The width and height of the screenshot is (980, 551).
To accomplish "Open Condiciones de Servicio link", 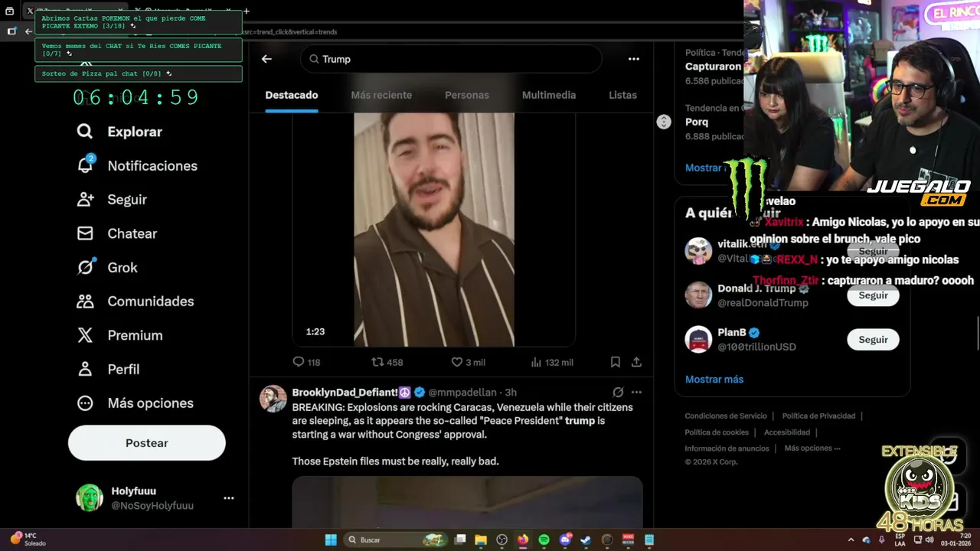I will click(726, 416).
